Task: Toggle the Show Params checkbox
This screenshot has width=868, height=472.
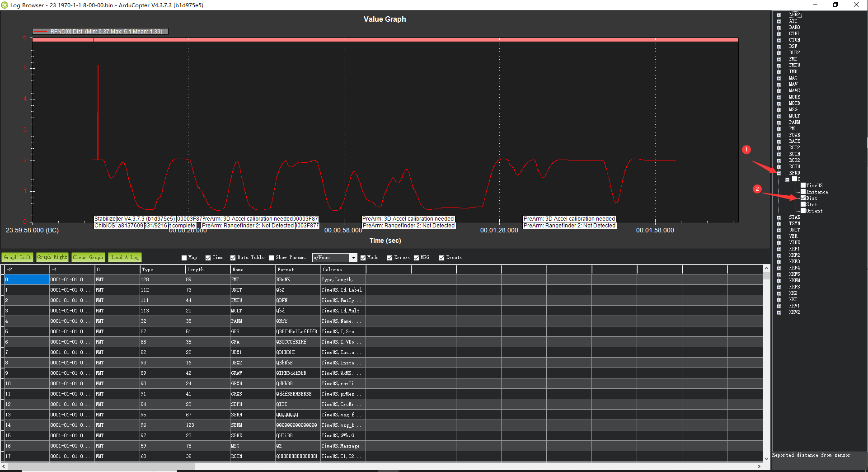Action: coord(271,258)
